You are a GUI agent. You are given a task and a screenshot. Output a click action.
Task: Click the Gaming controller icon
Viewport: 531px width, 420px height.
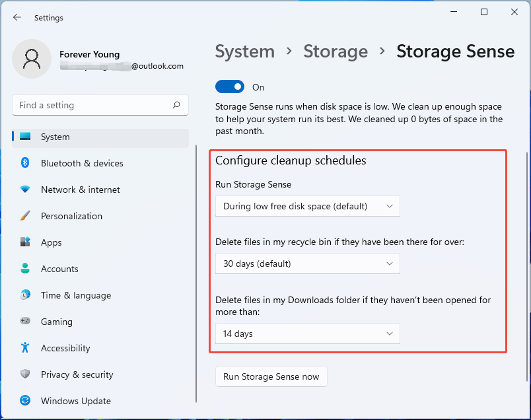(25, 322)
